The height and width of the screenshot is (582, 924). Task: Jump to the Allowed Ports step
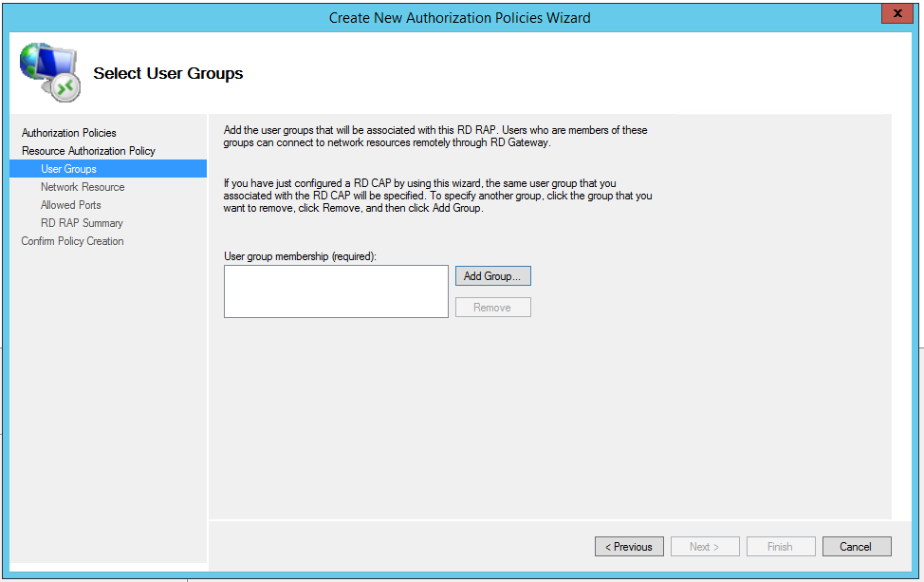tap(70, 205)
